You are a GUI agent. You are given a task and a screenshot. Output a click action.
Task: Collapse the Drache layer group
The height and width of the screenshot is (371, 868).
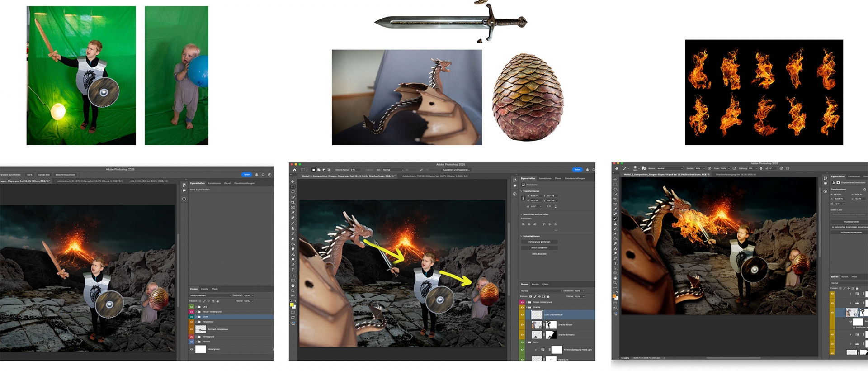527,307
